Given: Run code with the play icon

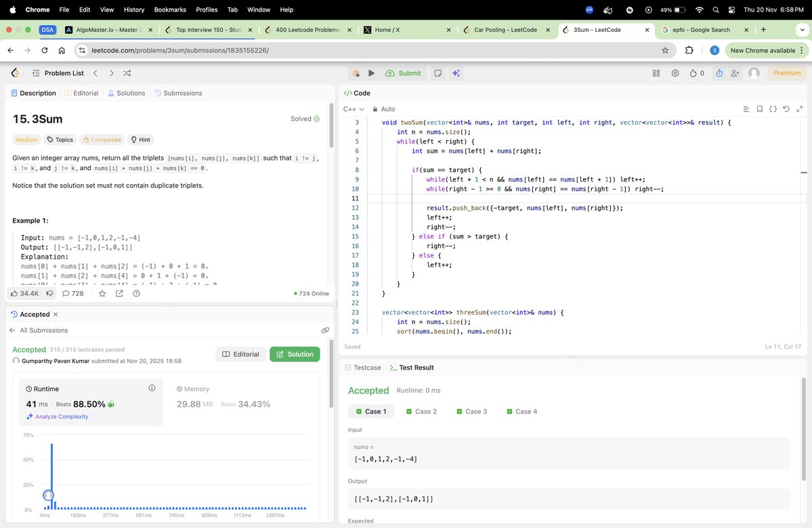Looking at the screenshot, I should [371, 73].
